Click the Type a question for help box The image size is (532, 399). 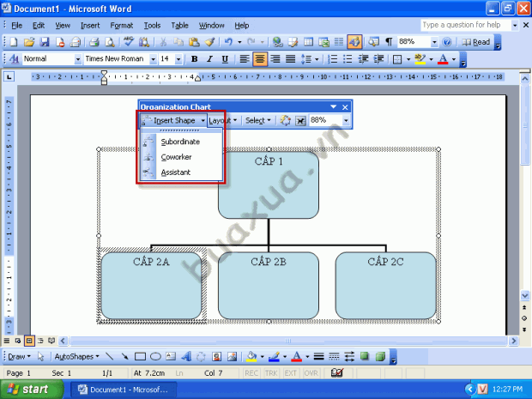click(466, 25)
